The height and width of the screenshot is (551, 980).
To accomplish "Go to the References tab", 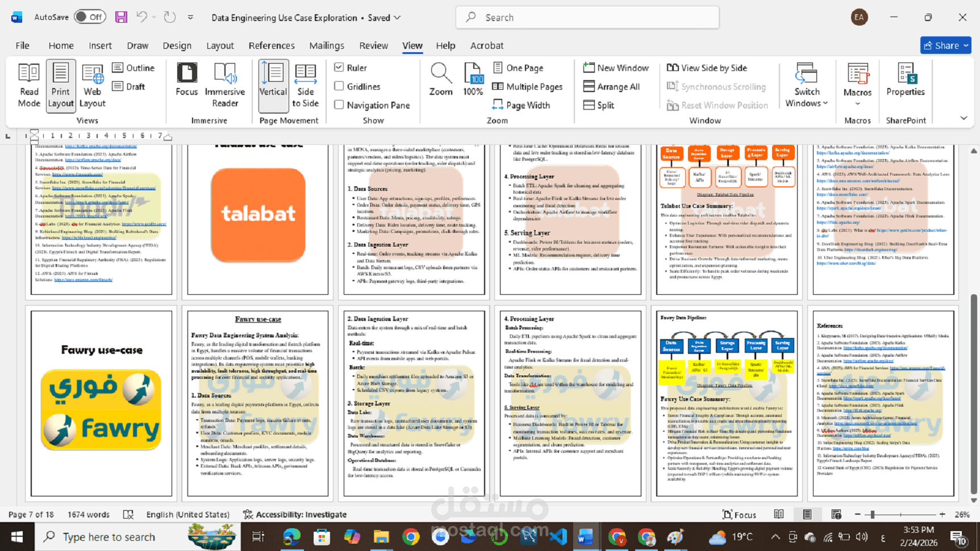I will (272, 45).
